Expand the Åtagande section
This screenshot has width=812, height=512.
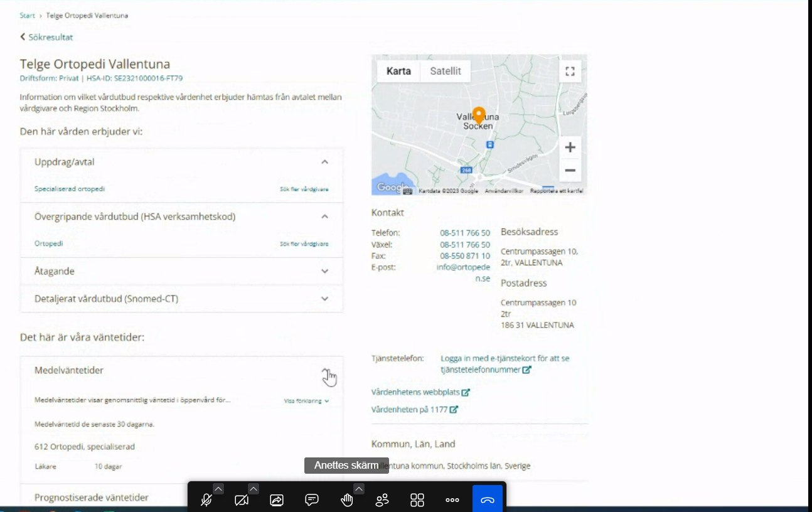coord(324,272)
